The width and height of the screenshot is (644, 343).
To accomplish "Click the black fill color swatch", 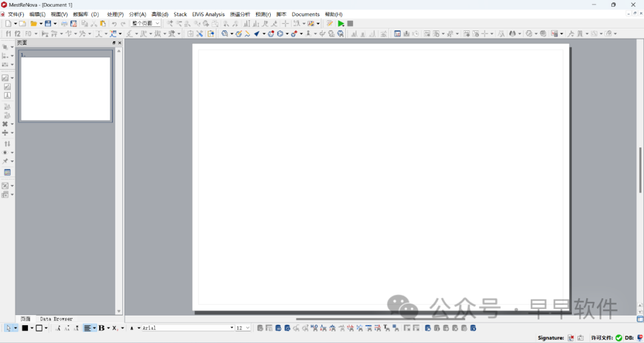I will 25,328.
